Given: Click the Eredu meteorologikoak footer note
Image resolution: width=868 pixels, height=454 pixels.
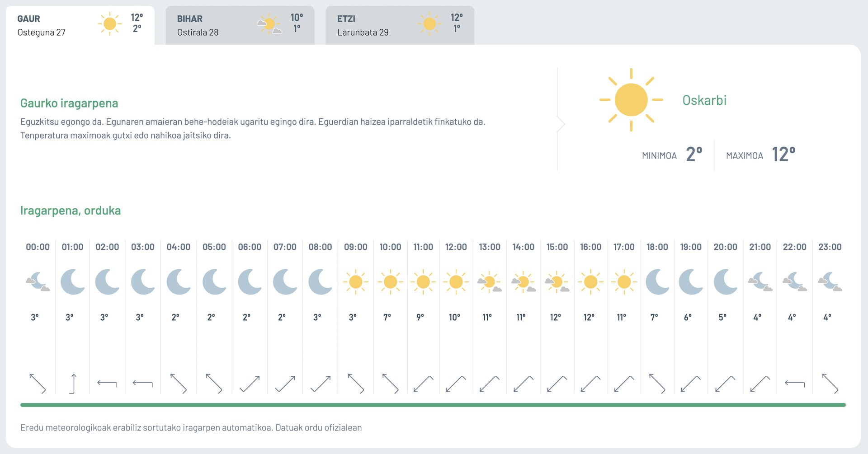Looking at the screenshot, I should click(x=191, y=428).
